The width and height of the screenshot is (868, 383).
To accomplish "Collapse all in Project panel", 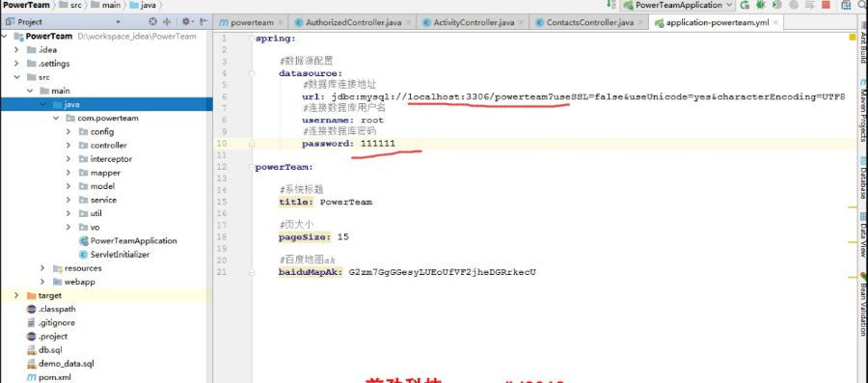I will (x=167, y=21).
